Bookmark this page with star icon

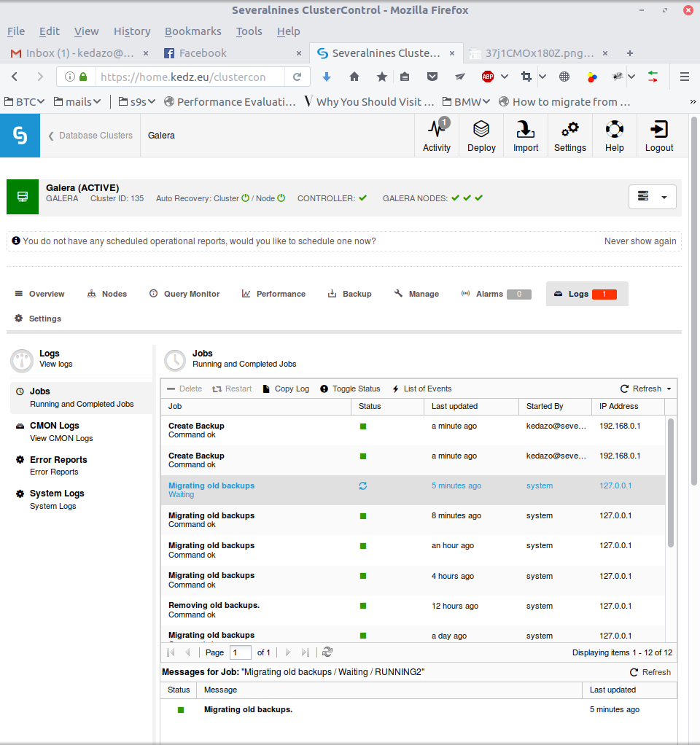point(381,77)
